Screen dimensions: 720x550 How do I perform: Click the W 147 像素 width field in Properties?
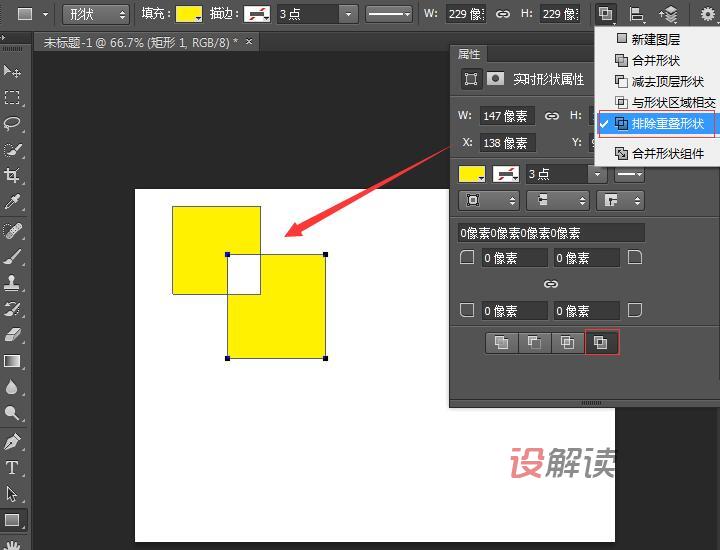(506, 116)
